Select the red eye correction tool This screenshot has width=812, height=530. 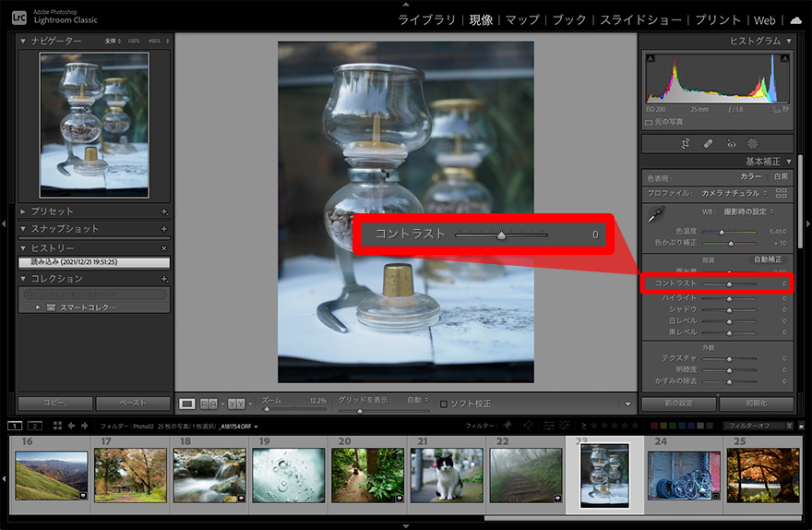pos(731,144)
